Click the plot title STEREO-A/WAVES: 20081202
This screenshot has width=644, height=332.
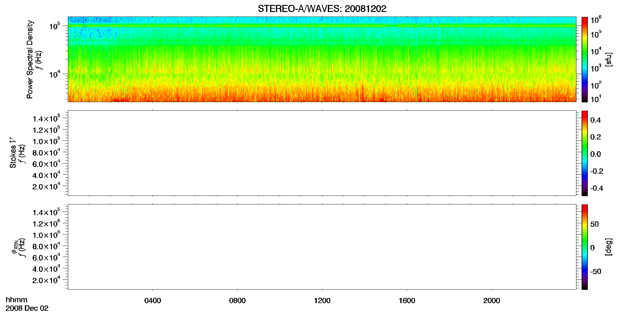pyautogui.click(x=322, y=9)
